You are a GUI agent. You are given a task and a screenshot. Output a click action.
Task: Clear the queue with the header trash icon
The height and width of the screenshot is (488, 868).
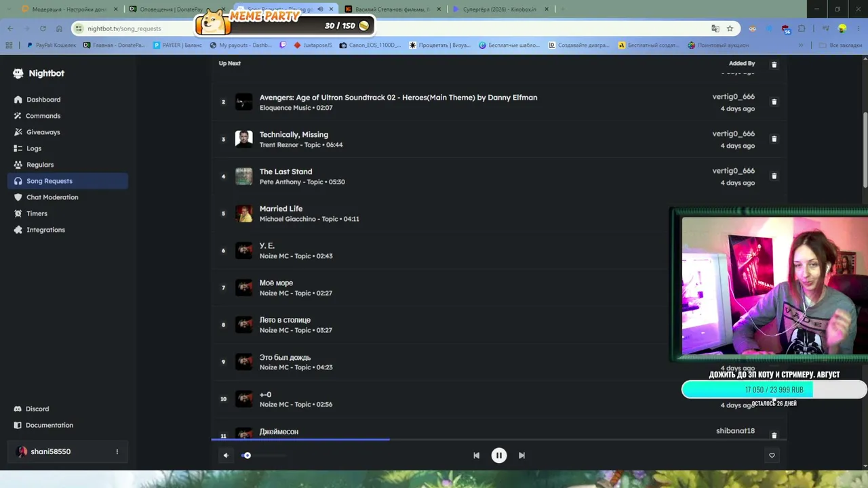(x=774, y=64)
